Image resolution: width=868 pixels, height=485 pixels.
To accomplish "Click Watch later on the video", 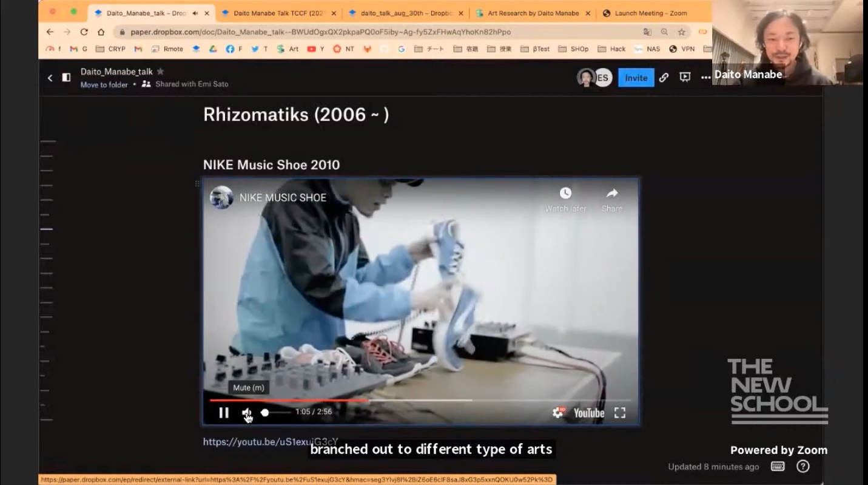I will point(565,200).
